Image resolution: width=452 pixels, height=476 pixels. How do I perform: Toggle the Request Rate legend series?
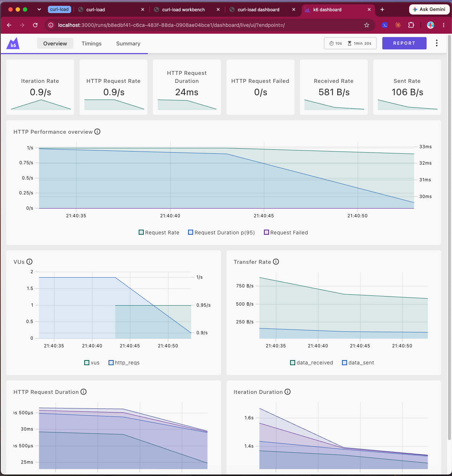tap(159, 233)
